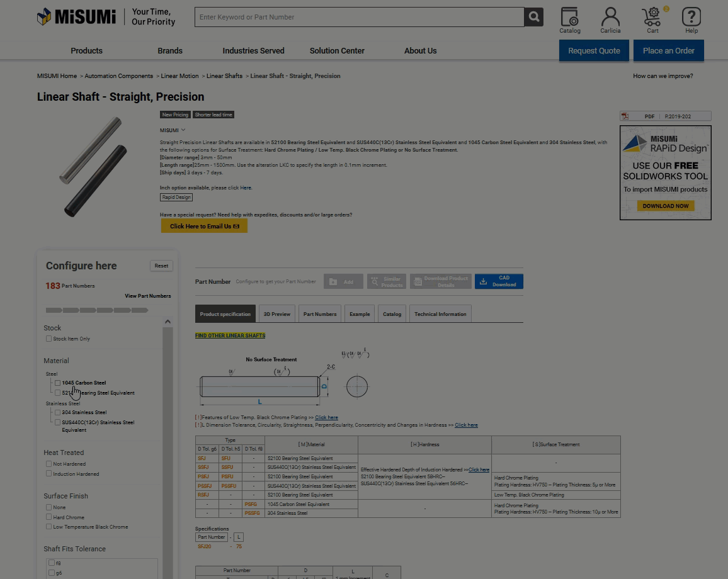Screen dimensions: 728x579
Task: Click the Place an Order button
Action: click(x=669, y=50)
